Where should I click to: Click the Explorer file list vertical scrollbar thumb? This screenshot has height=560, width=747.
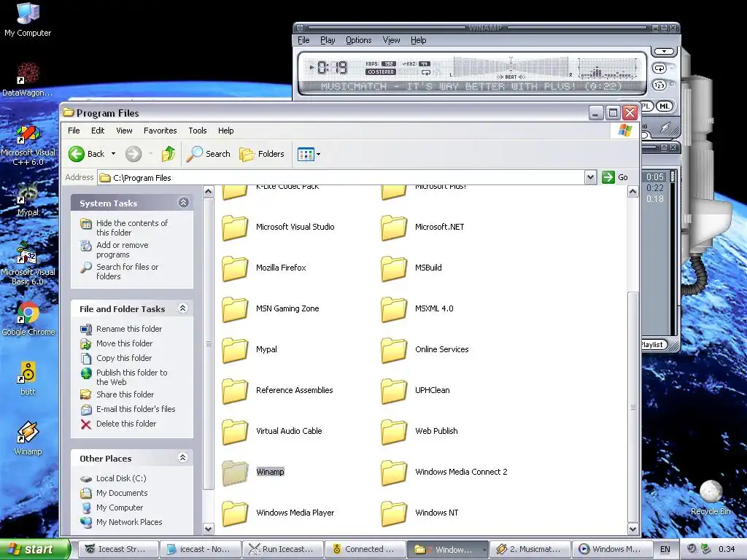(x=632, y=406)
